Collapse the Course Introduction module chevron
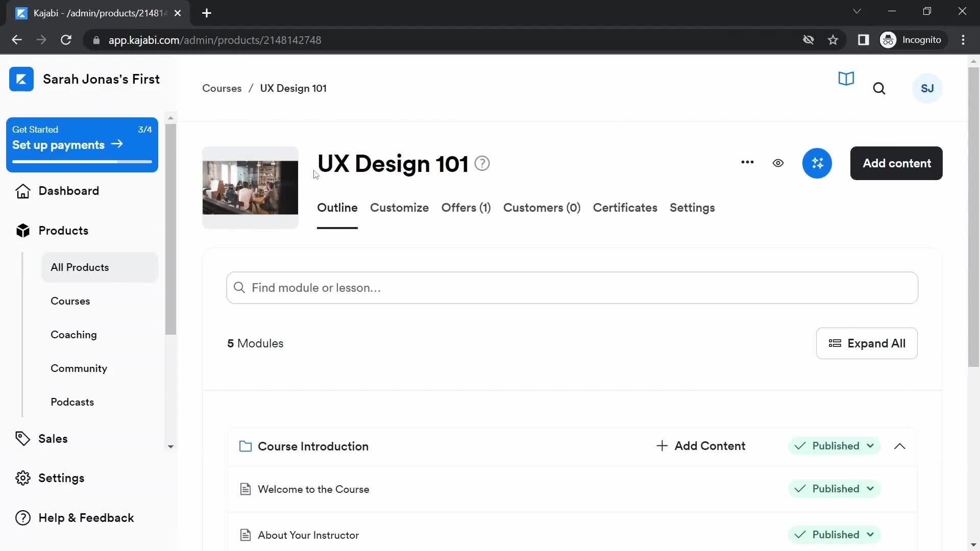The width and height of the screenshot is (980, 551). tap(900, 446)
